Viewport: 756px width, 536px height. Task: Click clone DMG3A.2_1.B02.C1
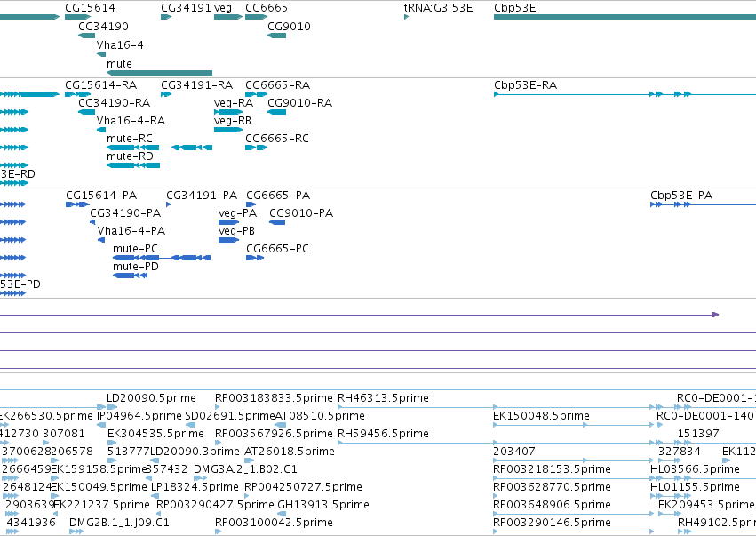coord(245,469)
